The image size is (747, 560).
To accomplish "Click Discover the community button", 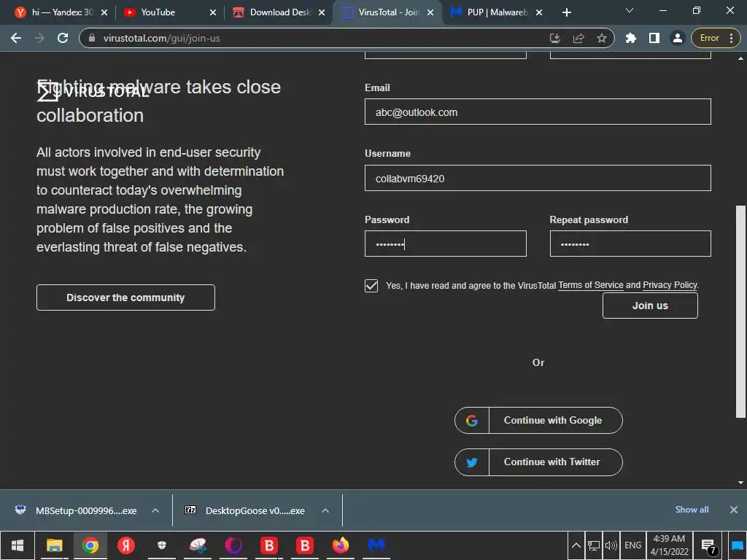I will [x=125, y=297].
